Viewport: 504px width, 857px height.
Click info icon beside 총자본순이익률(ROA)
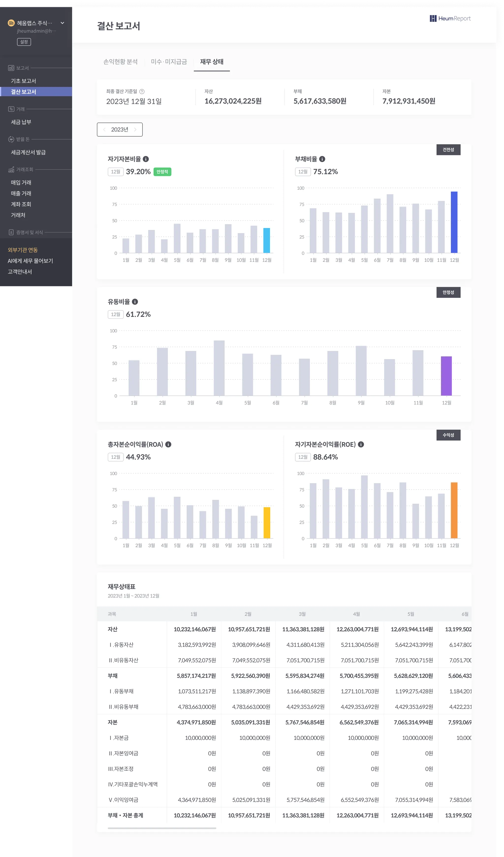[168, 444]
